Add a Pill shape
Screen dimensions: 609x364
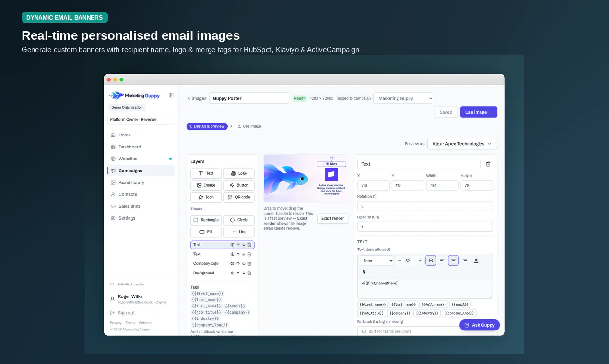click(206, 232)
